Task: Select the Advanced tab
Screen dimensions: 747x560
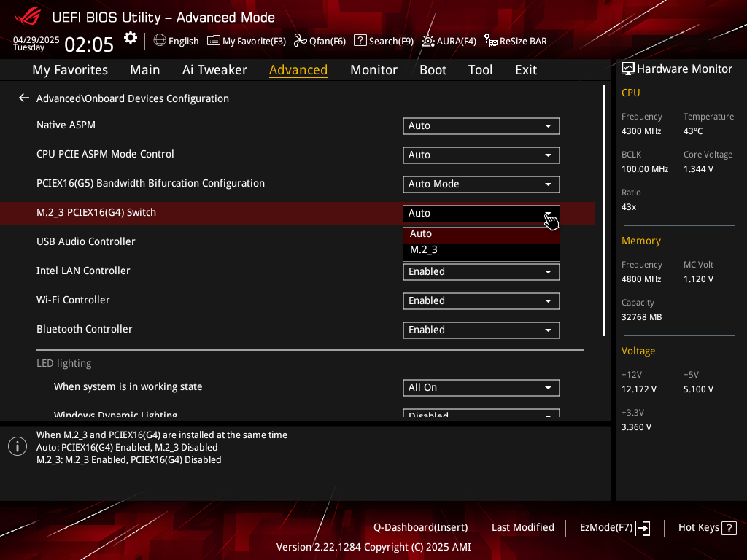Action: 298,70
